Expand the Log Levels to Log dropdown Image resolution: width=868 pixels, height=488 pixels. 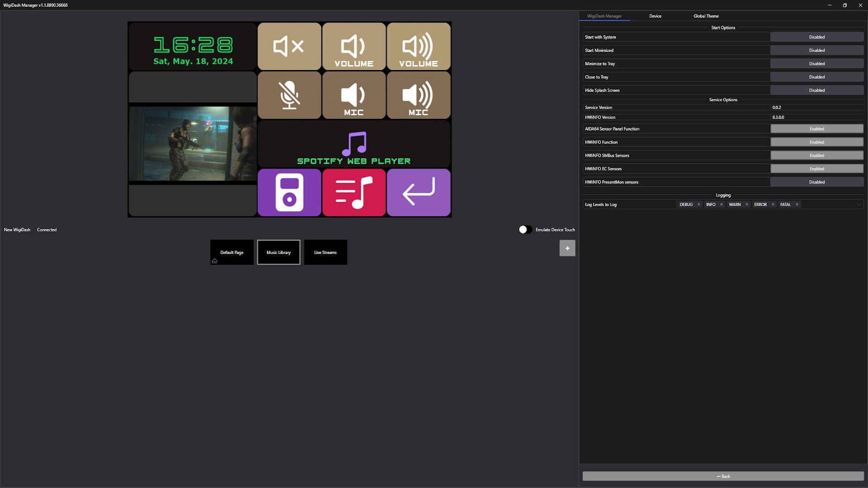pos(858,205)
